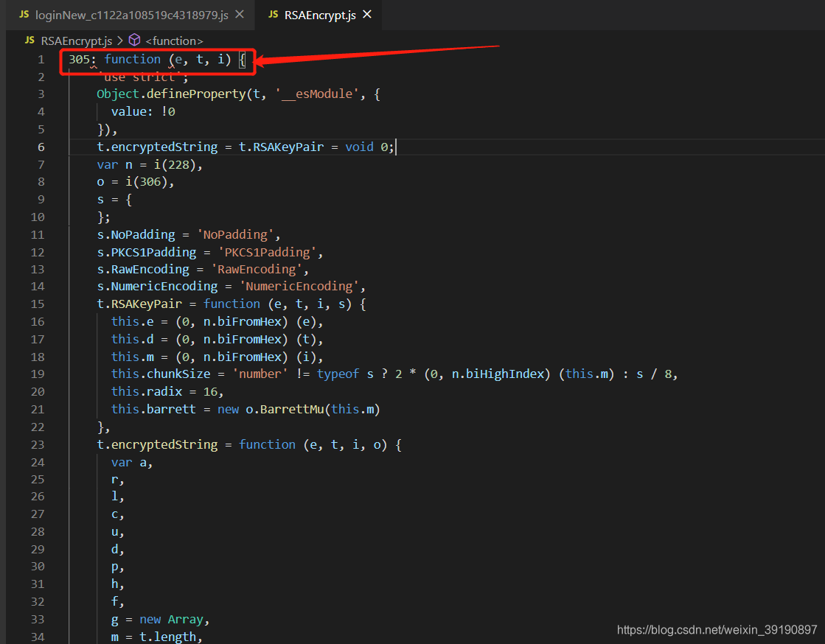Click line number 1 in the gutter
The width and height of the screenshot is (825, 644).
tap(41, 60)
